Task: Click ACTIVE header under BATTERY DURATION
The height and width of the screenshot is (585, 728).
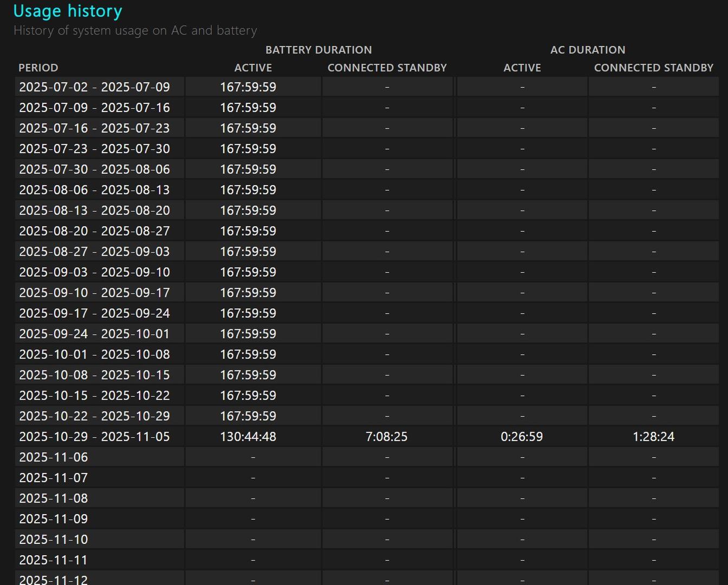Action: coord(253,68)
